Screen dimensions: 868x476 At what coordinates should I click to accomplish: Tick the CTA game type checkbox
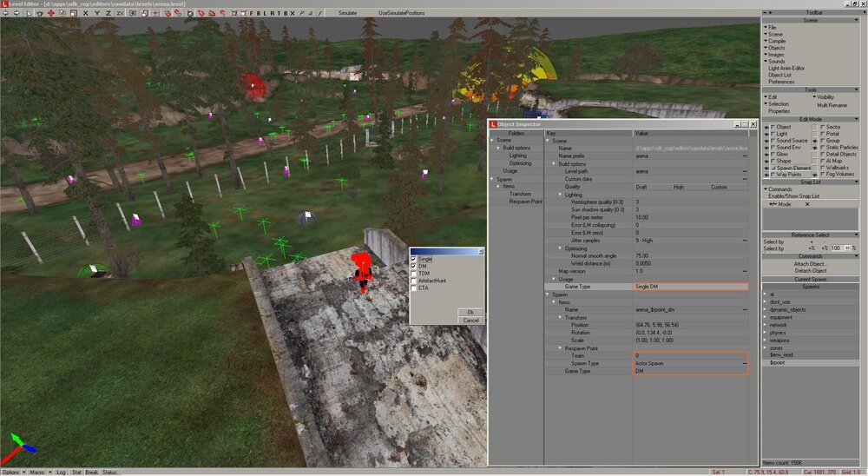click(x=414, y=288)
